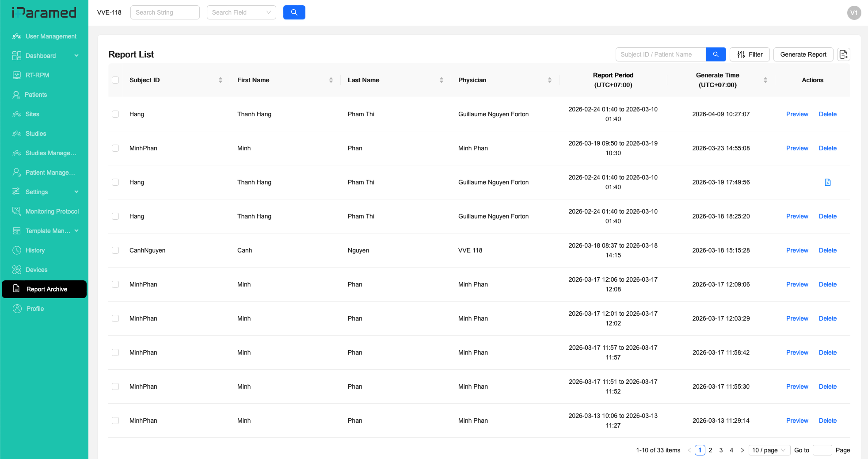Open User Management icon in sidebar
Screen dimensions: 868x459
click(17, 36)
